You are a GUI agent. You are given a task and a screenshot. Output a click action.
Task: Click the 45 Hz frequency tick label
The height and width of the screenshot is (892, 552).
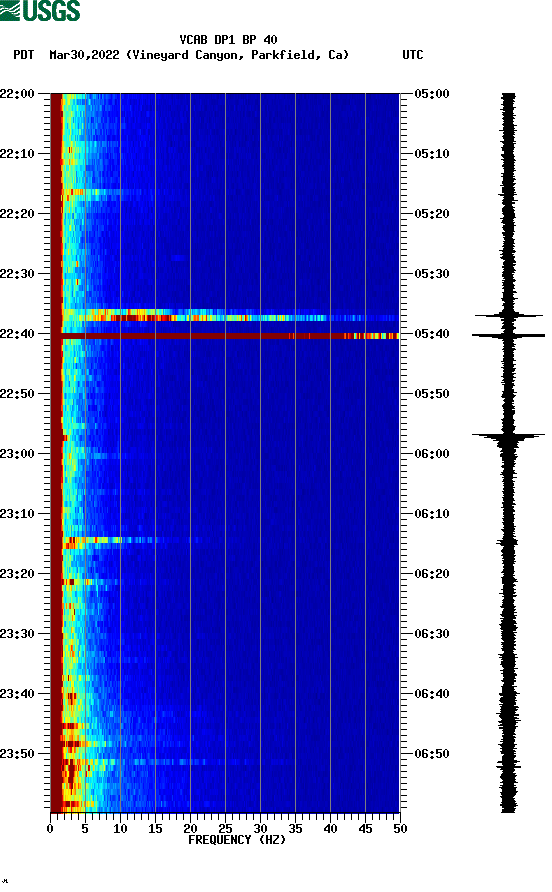point(365,829)
